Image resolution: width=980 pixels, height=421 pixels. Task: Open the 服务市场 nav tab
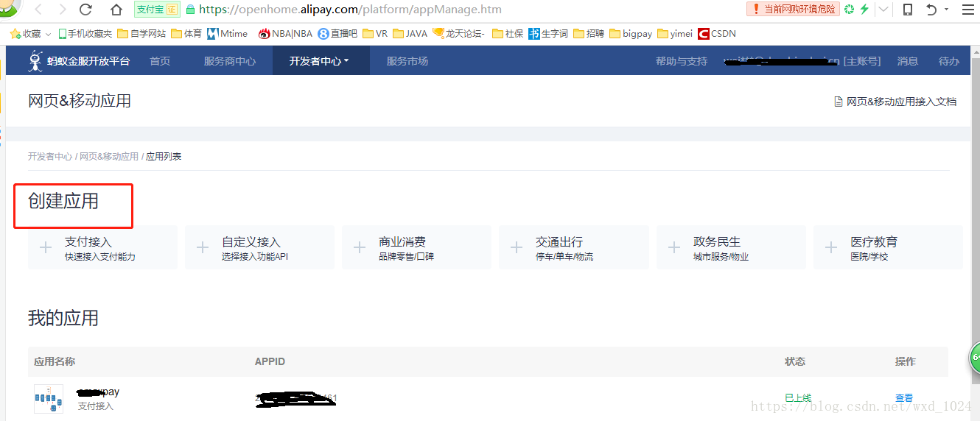[x=407, y=61]
